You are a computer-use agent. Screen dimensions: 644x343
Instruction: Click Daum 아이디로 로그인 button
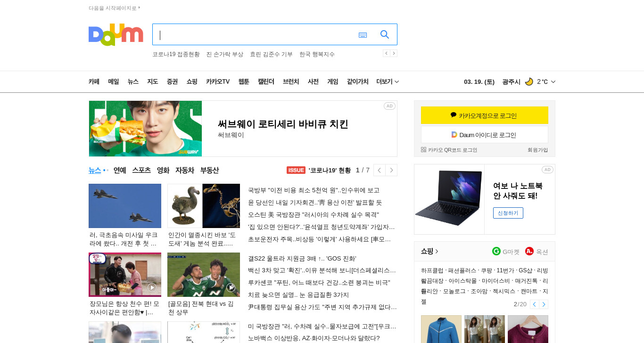click(485, 135)
